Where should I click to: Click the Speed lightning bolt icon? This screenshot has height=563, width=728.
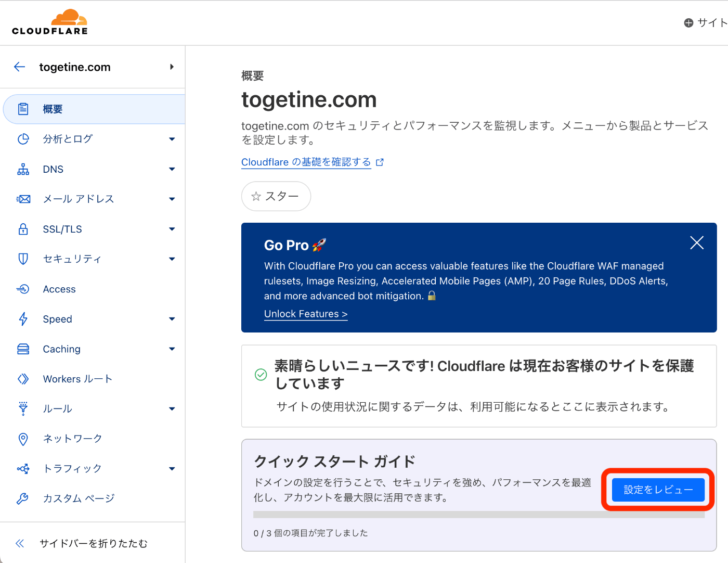point(23,319)
